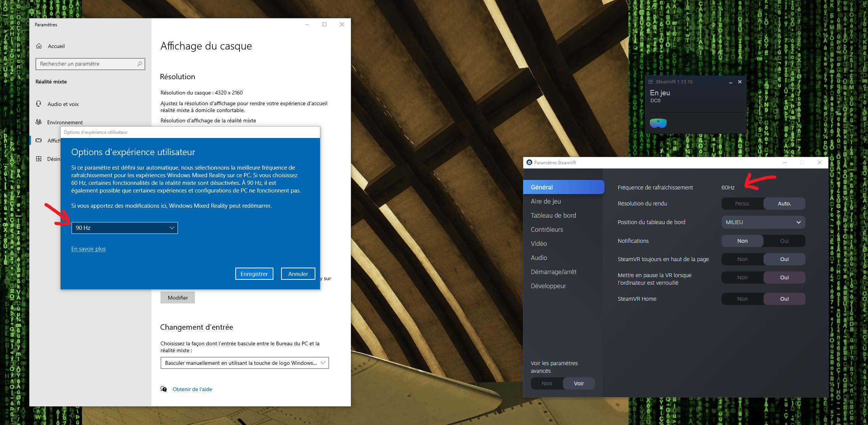Minimize the Paramètres SteamVR window
This screenshot has height=425, width=868.
(x=785, y=162)
